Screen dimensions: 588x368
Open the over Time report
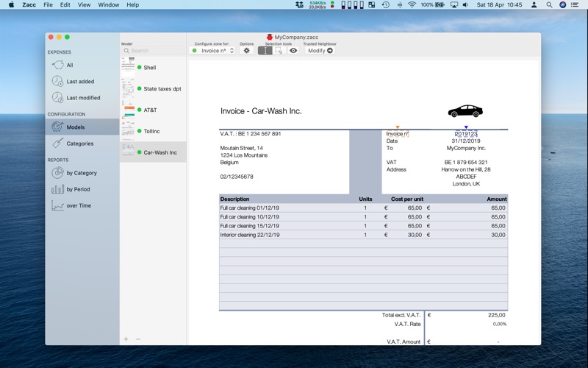(79, 205)
